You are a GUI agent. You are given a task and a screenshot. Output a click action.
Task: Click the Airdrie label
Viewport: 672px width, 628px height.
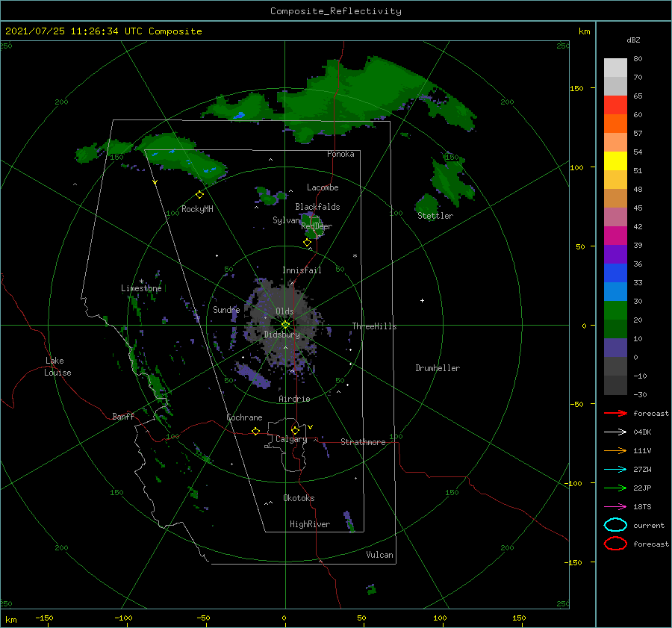[294, 399]
